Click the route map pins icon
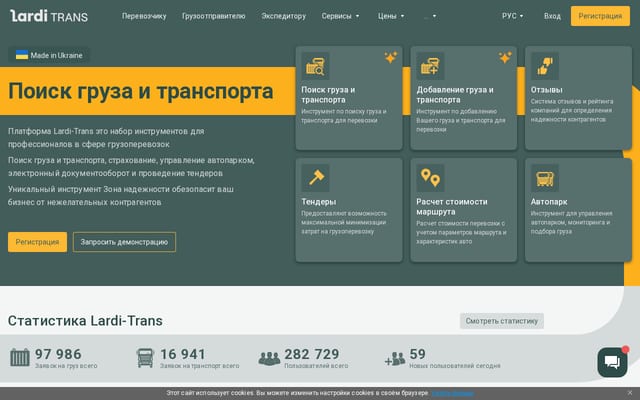The height and width of the screenshot is (400, 640). point(430,178)
